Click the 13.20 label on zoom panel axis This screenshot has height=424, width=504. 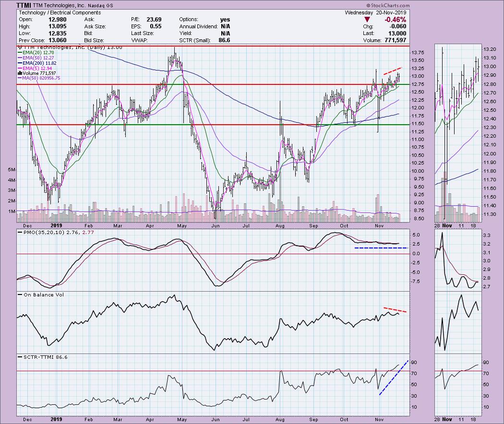point(489,49)
